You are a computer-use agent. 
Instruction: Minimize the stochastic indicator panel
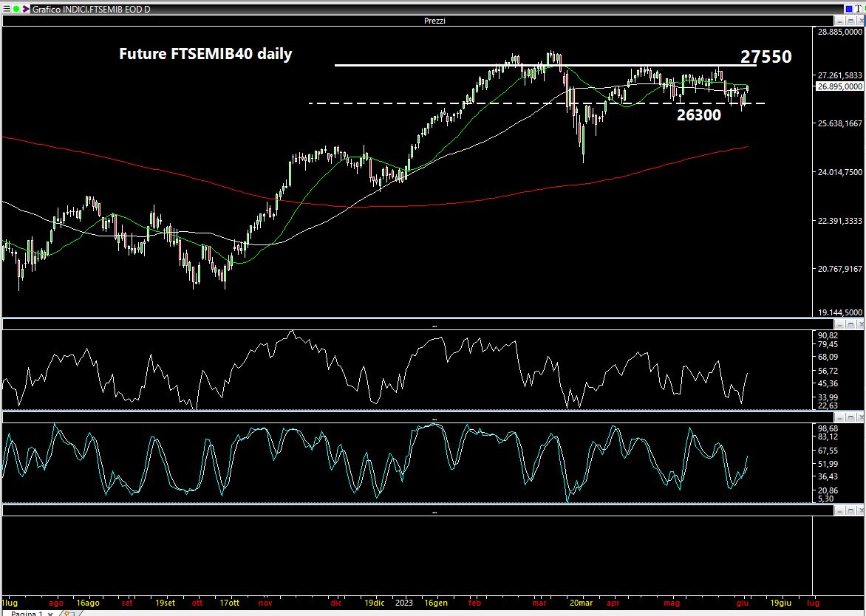839,418
